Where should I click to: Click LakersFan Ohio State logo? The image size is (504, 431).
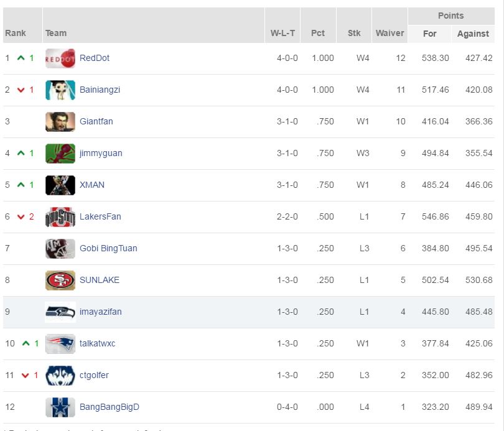[x=60, y=217]
